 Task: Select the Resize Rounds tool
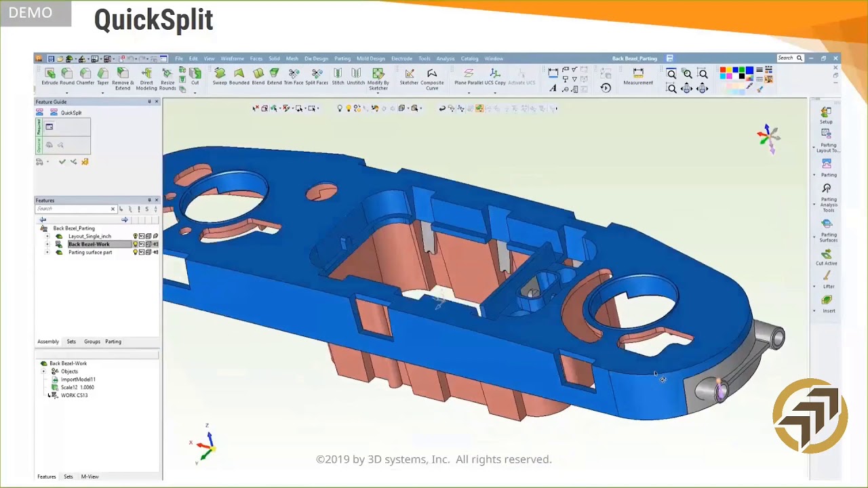pos(167,79)
